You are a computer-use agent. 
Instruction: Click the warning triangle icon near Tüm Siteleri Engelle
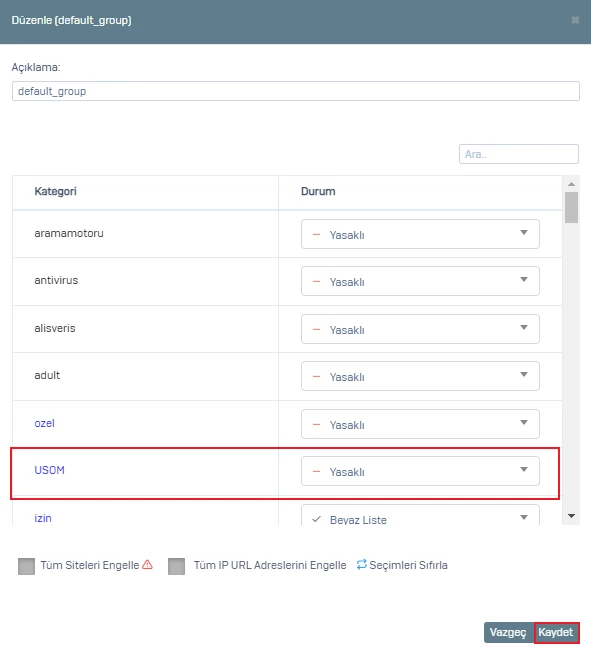click(147, 564)
